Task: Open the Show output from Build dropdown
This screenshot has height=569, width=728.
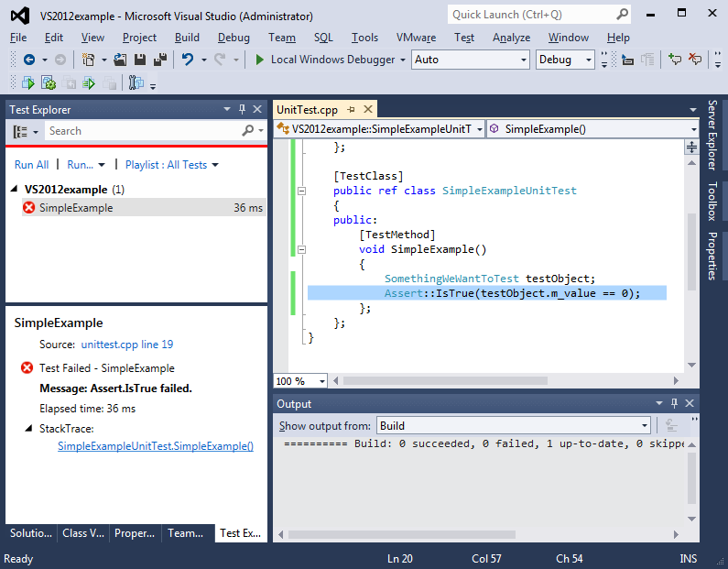Action: click(x=514, y=425)
